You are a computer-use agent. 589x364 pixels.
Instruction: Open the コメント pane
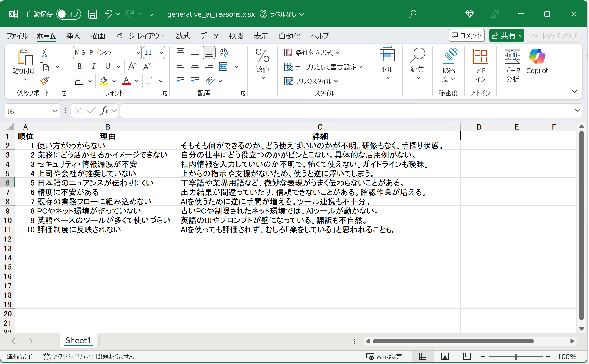pos(466,35)
